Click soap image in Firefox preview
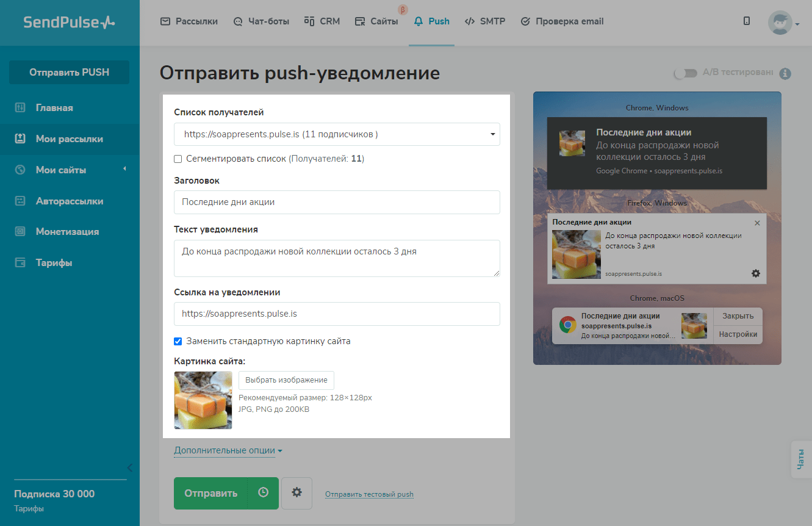812x526 pixels. tap(576, 254)
